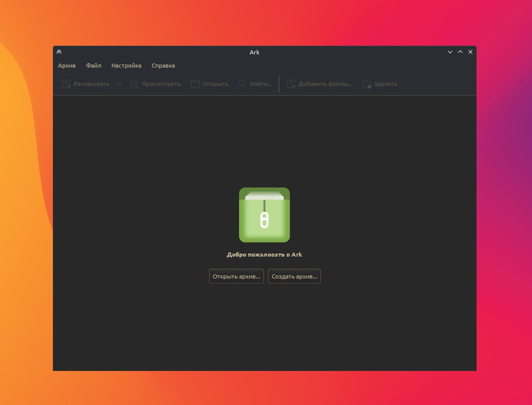Click the Найти... search toolbar button
This screenshot has width=532, height=405.
(x=255, y=84)
